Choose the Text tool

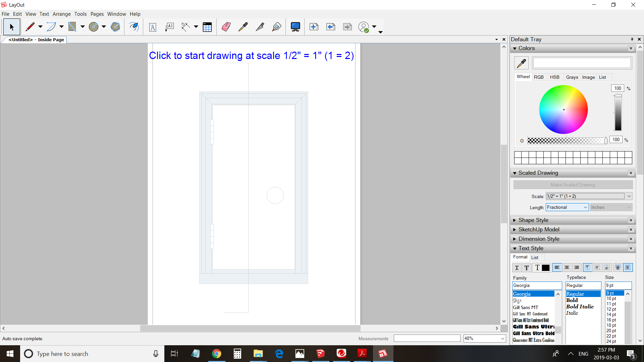(x=153, y=27)
